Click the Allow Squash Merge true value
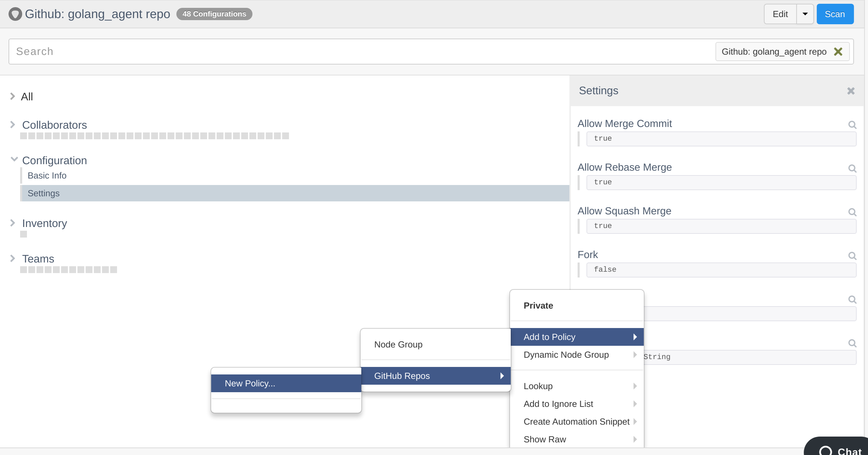The width and height of the screenshot is (868, 455). (x=721, y=226)
